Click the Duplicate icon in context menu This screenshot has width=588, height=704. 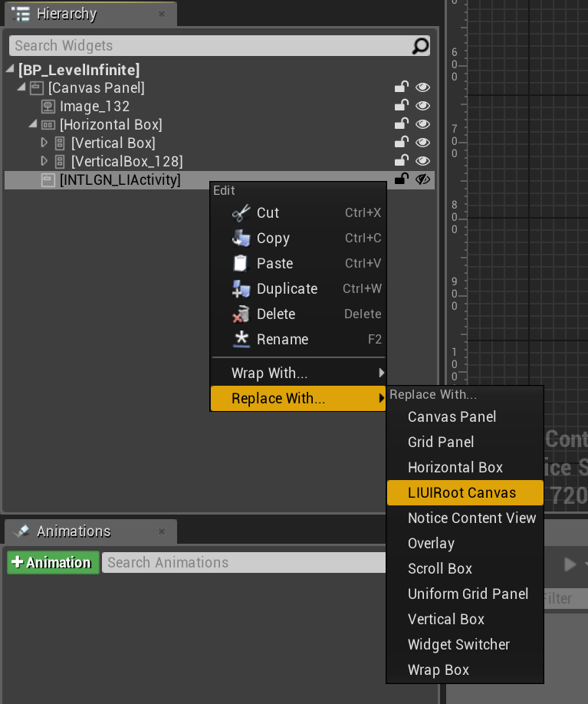(241, 288)
